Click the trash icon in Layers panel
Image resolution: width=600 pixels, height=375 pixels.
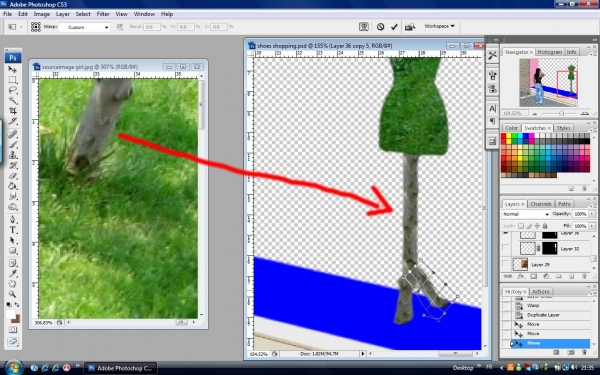click(584, 276)
